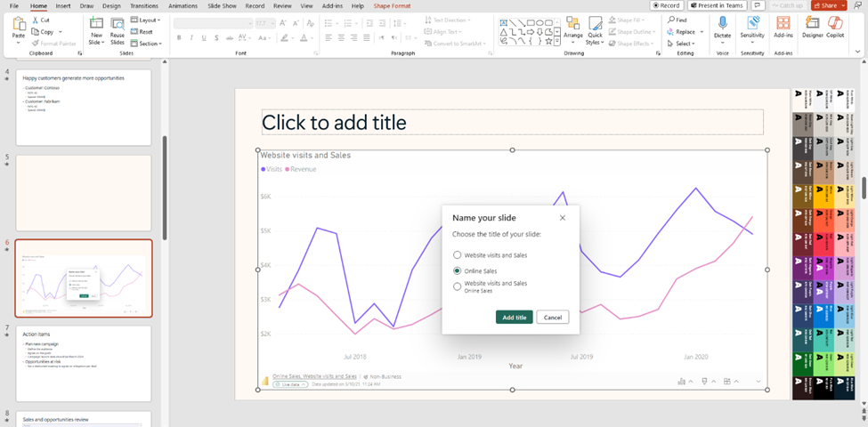
Task: Close the Name your slide dialog
Action: (563, 218)
